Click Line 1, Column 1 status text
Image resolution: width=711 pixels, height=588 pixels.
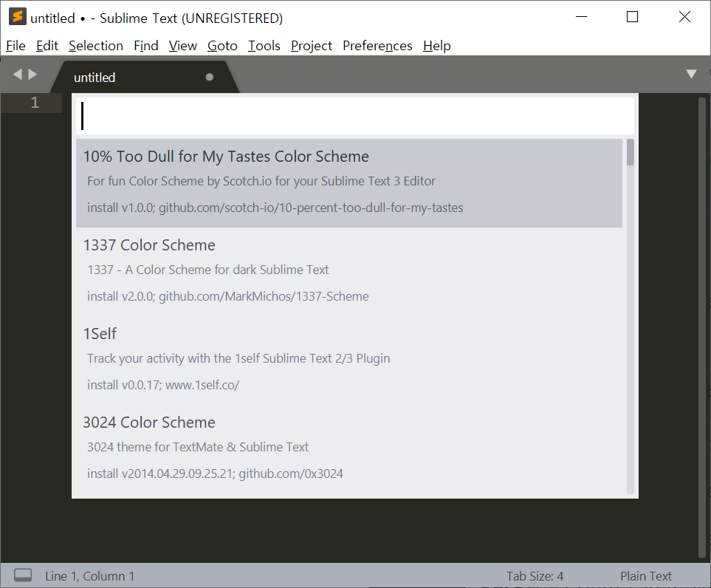click(x=90, y=575)
